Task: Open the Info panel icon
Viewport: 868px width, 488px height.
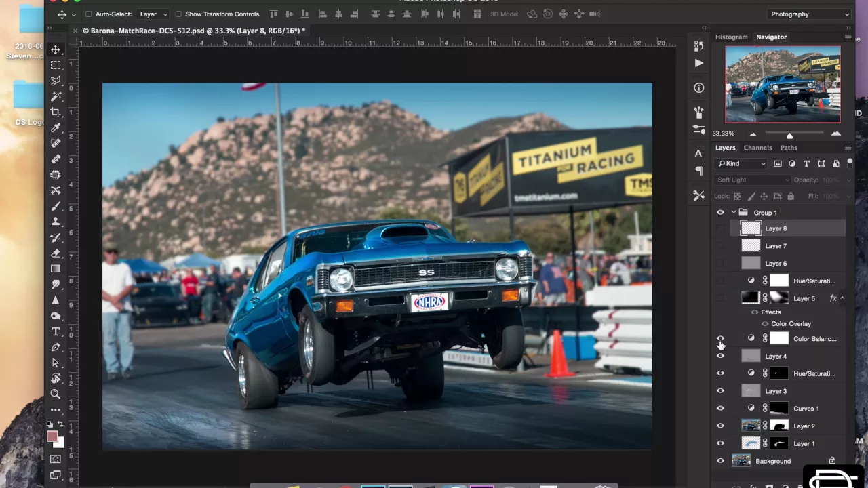Action: (699, 88)
